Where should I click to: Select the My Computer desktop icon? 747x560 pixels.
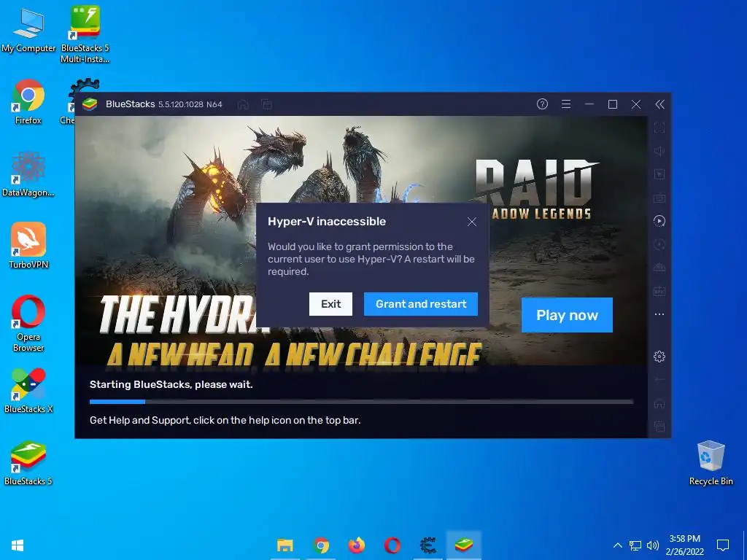[x=28, y=31]
